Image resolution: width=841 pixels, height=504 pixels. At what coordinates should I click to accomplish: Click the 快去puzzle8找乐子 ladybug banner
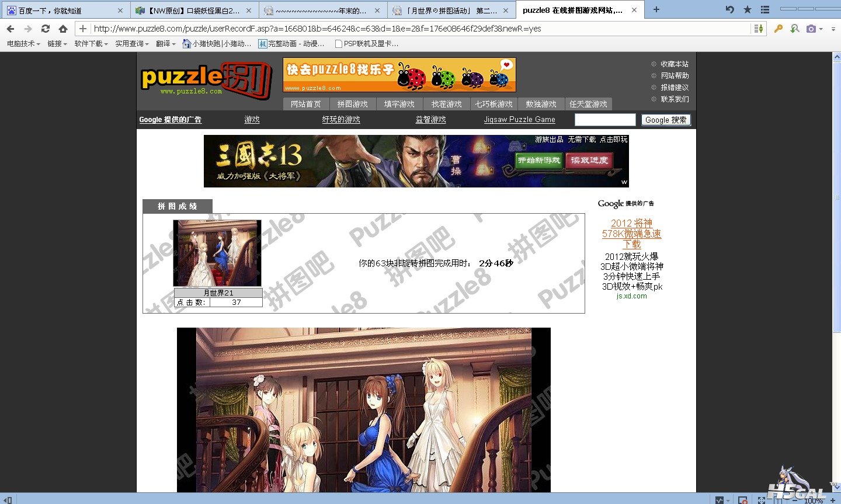(x=399, y=75)
